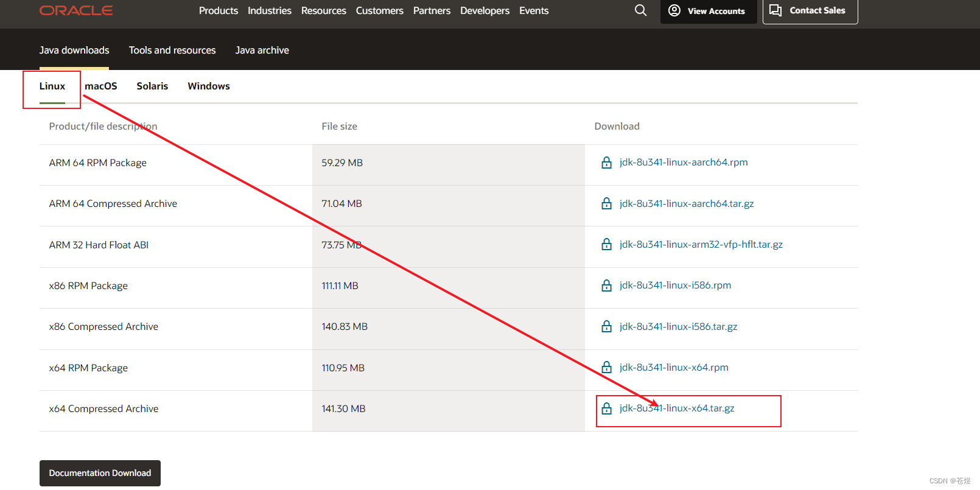Click the File size column header

point(339,126)
